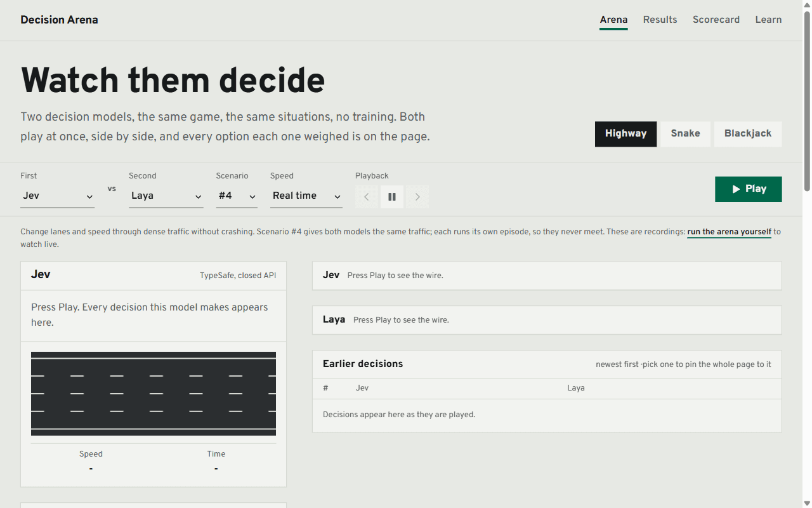This screenshot has height=508, width=812.
Task: Step back to previous playback frame
Action: tap(367, 197)
